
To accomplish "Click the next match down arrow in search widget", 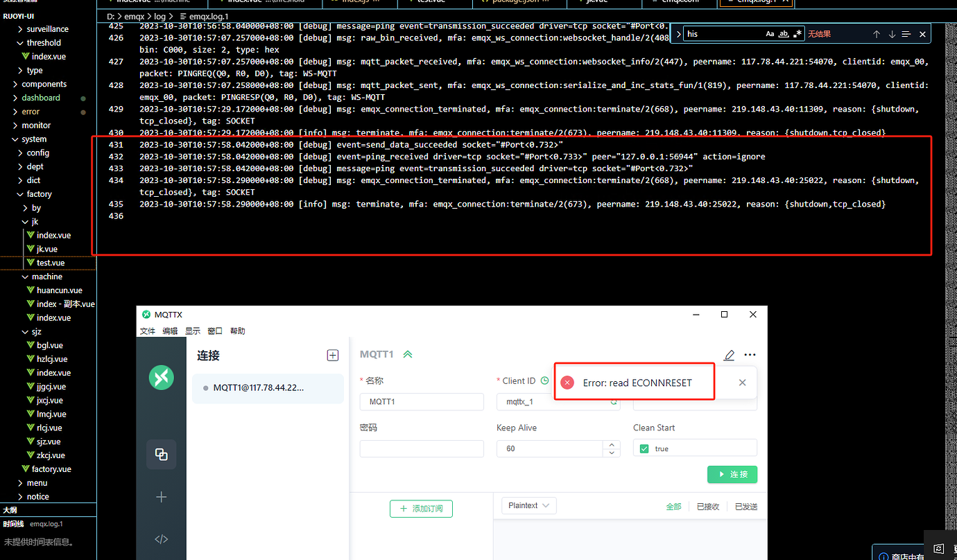I will [893, 33].
